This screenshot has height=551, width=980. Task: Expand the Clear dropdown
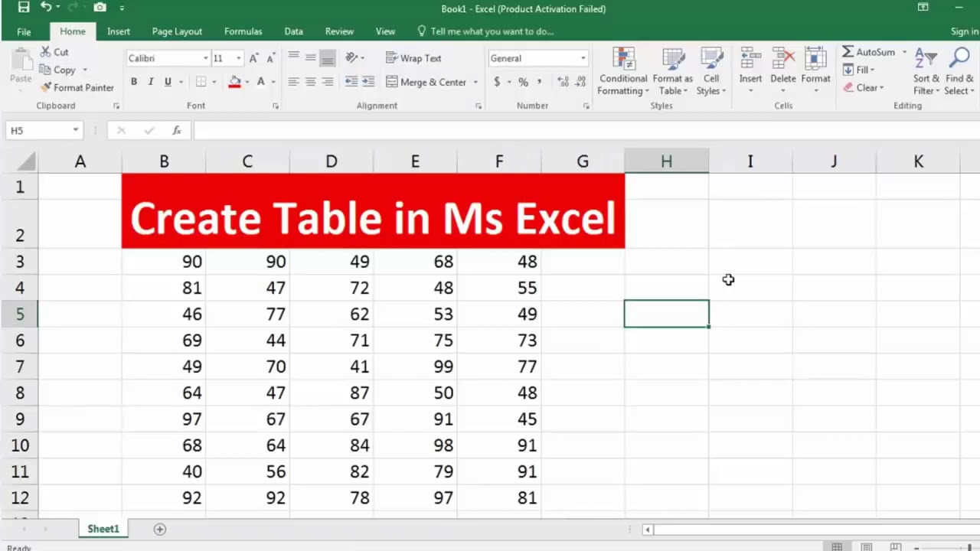point(881,87)
